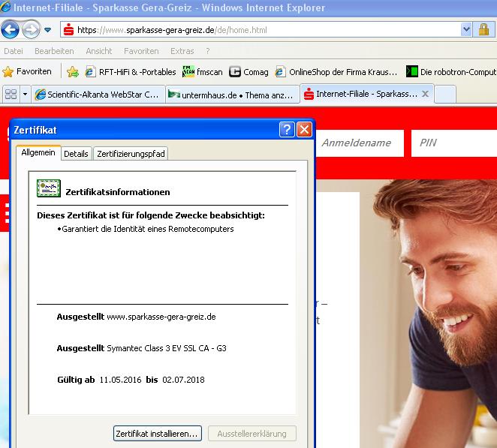
Task: Open the ? help menu
Action: pyautogui.click(x=208, y=51)
